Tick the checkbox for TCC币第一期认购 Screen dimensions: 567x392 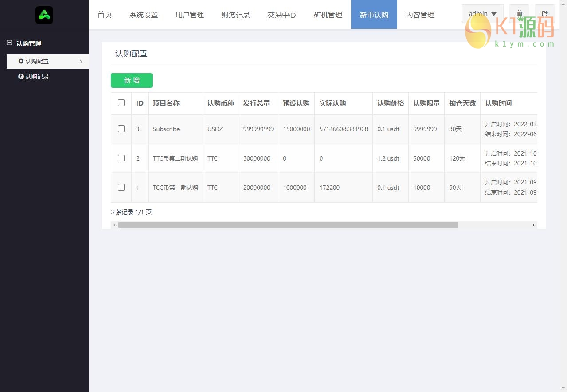click(x=121, y=188)
